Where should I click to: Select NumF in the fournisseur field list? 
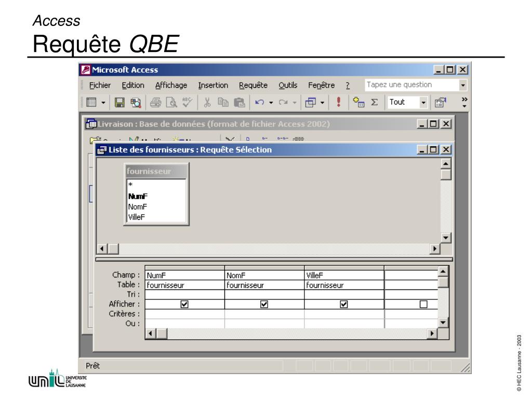pos(156,196)
